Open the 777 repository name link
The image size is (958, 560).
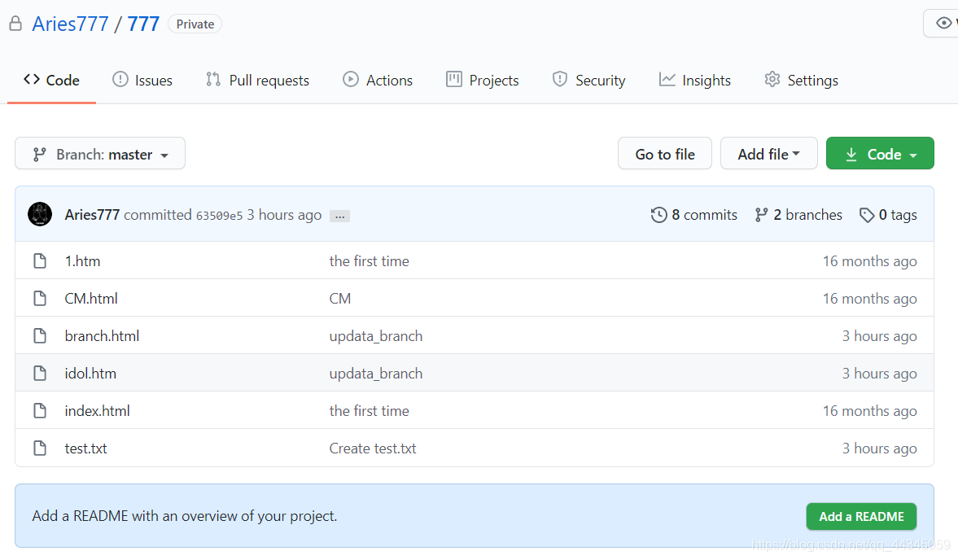[x=143, y=24]
